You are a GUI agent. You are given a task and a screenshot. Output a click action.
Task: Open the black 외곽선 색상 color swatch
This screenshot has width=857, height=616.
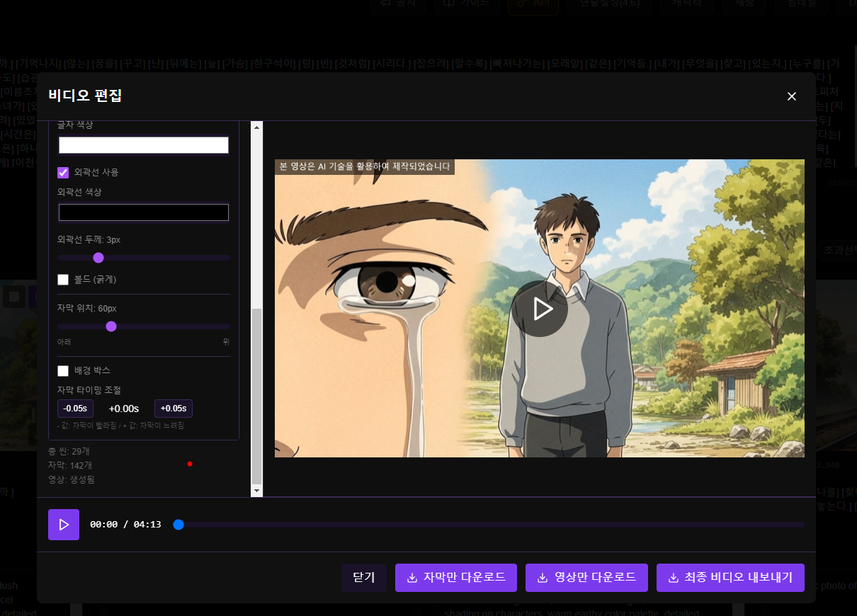coord(144,212)
